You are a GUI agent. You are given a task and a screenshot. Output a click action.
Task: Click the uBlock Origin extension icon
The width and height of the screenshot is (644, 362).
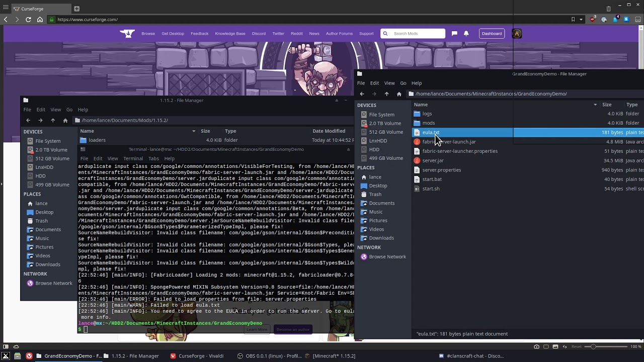593,19
